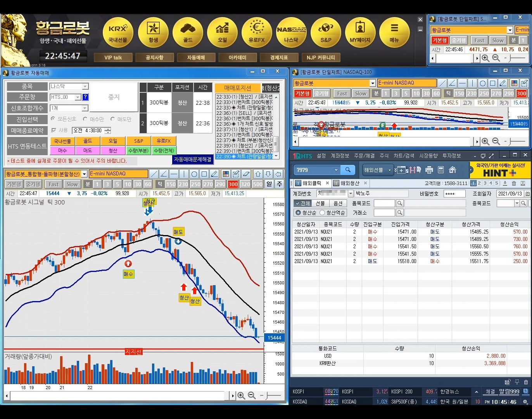Open the KRX 국내선물 gold button

pos(118,33)
